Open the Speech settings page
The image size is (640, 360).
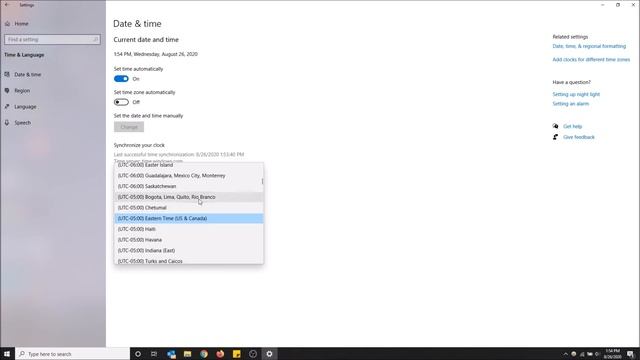[x=22, y=122]
